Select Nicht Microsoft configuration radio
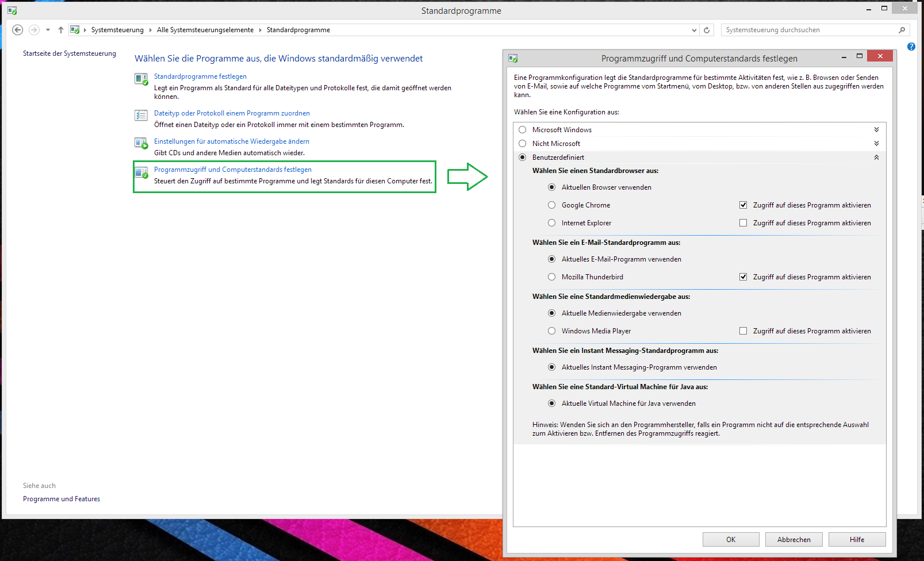 point(523,144)
